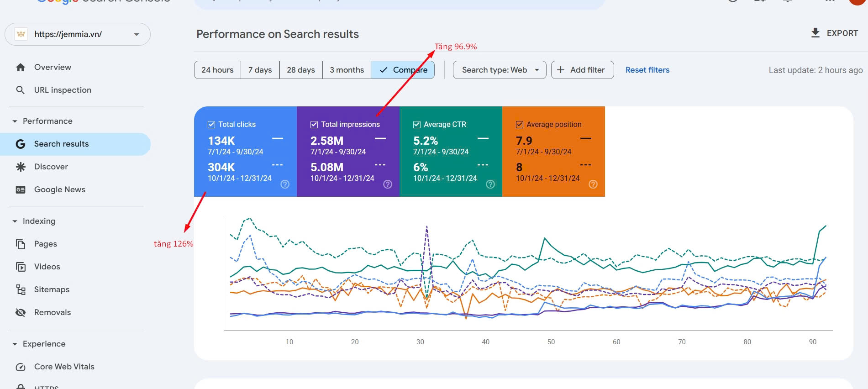Screen dimensions: 868x389
Task: Open Search results in sidebar
Action: point(75,144)
